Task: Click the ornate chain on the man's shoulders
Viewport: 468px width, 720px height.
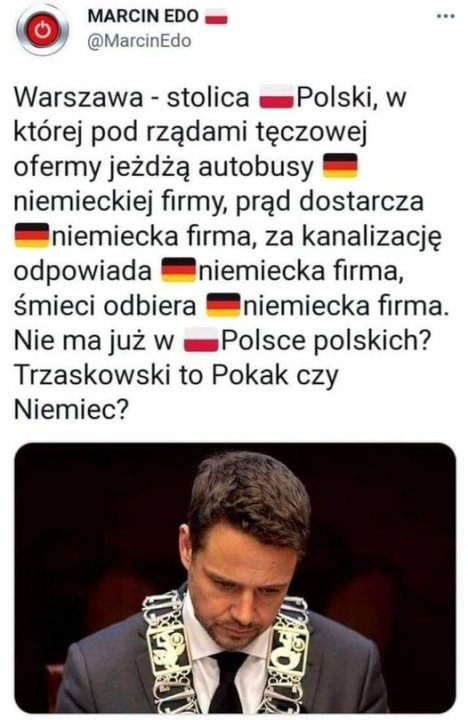Action: (x=225, y=652)
